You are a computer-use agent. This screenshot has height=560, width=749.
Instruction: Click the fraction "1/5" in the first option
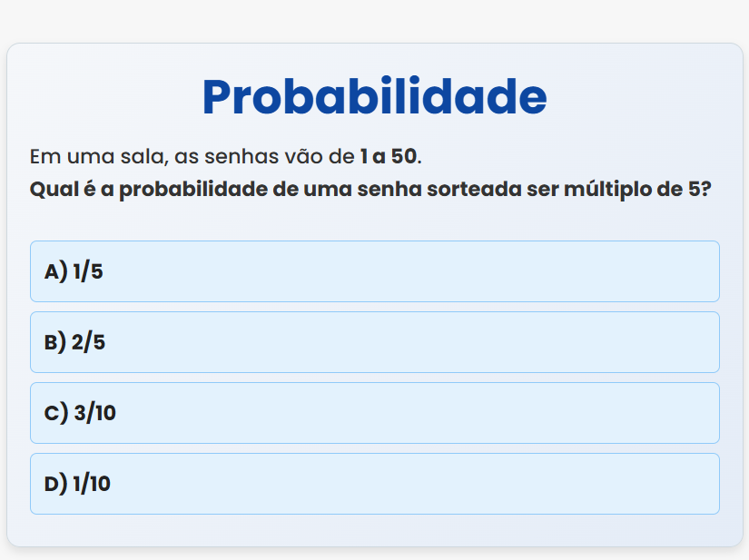[88, 271]
